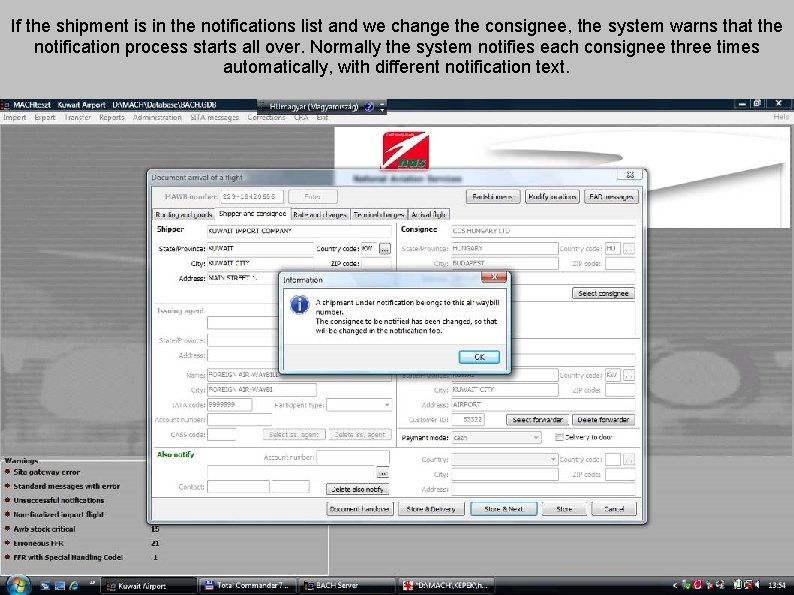Click the volume icon in system tray

(756, 585)
